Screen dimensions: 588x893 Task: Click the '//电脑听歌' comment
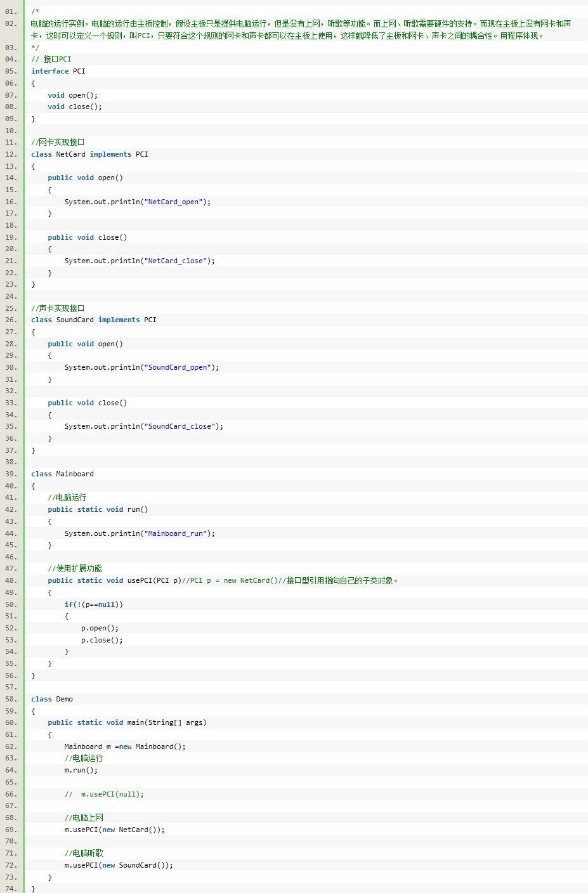coord(84,853)
